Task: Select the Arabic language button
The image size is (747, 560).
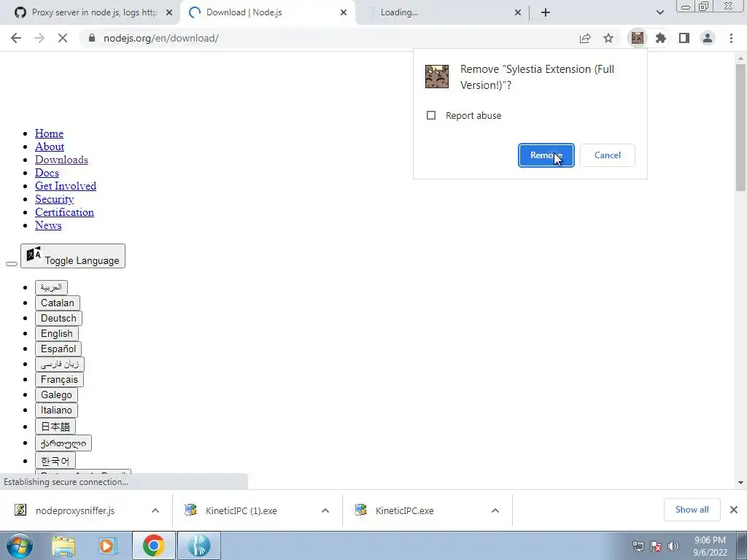Action: [51, 287]
